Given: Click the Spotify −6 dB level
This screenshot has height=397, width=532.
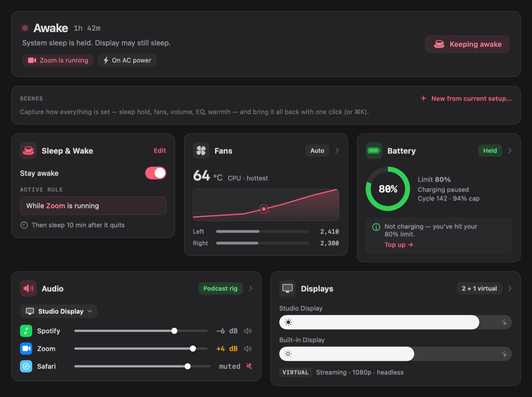Looking at the screenshot, I should [x=227, y=331].
